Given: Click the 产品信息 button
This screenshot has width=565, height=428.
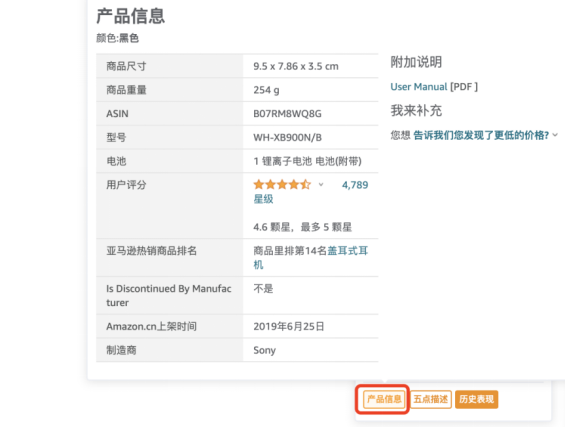Looking at the screenshot, I should pos(384,399).
